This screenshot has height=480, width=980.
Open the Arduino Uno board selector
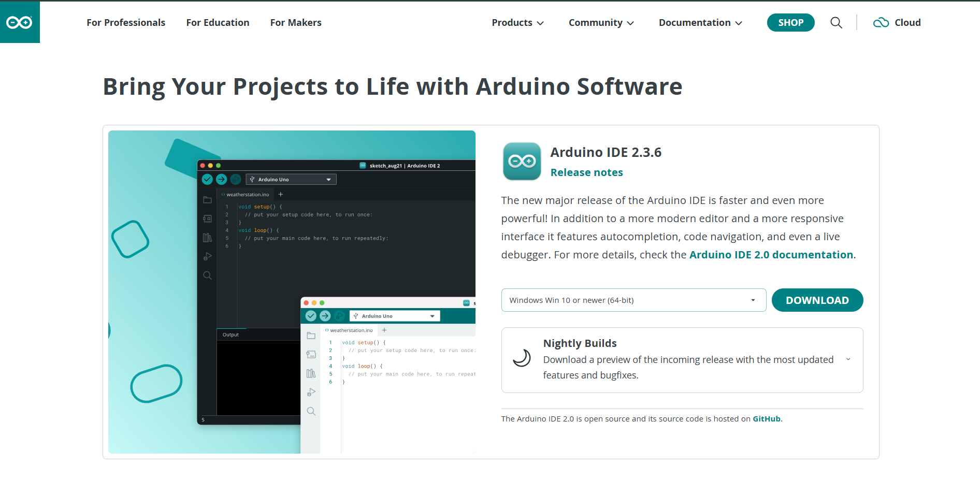tap(291, 179)
